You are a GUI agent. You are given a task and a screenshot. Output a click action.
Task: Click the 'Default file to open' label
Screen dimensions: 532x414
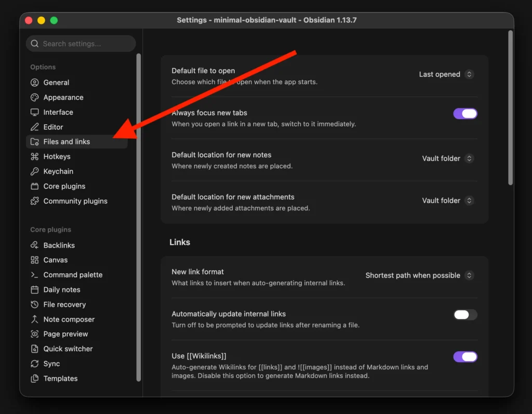203,71
